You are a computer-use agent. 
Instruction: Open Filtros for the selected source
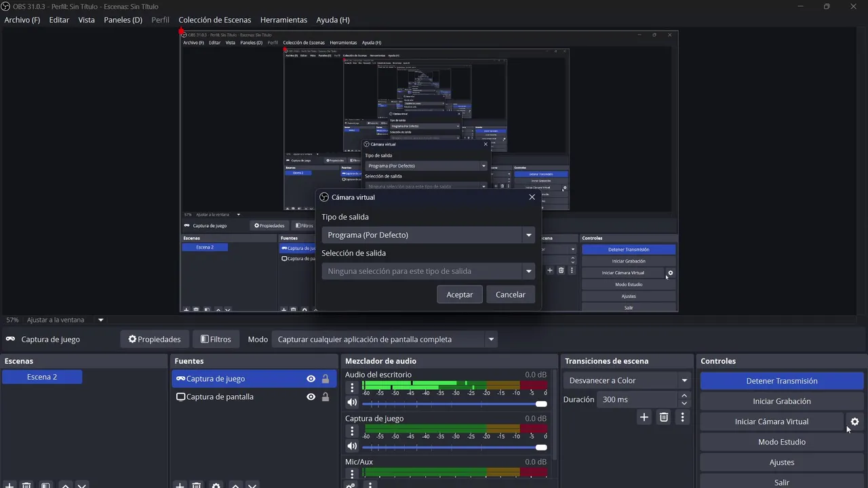click(x=216, y=340)
